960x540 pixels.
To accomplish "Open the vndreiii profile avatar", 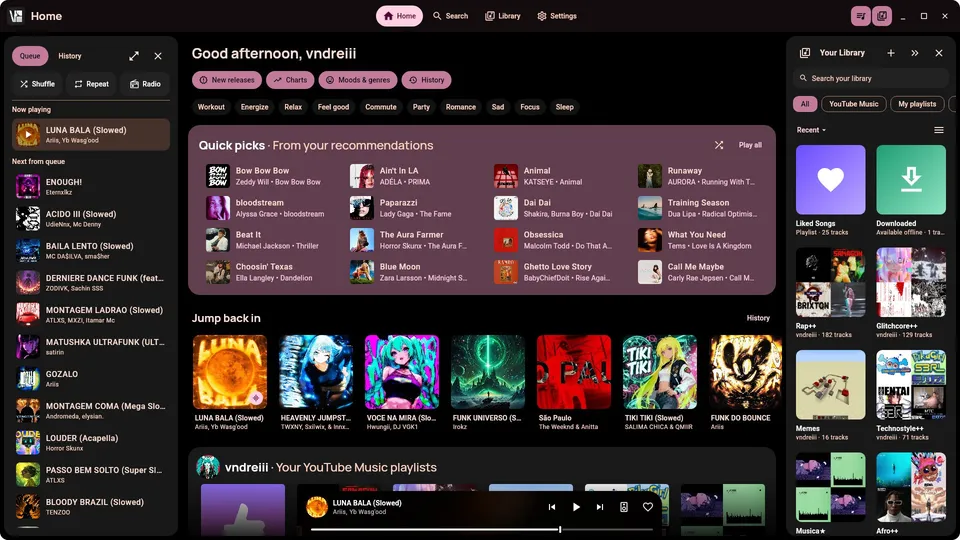I will tap(208, 467).
